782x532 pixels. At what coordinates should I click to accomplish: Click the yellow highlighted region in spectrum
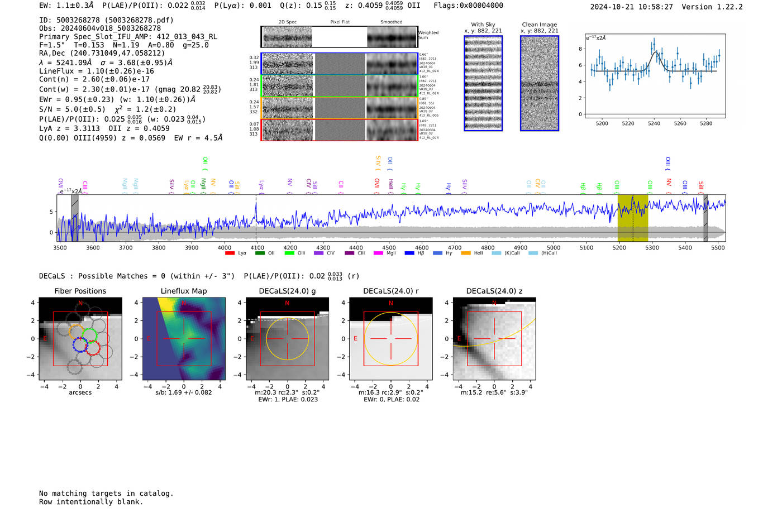coord(633,218)
